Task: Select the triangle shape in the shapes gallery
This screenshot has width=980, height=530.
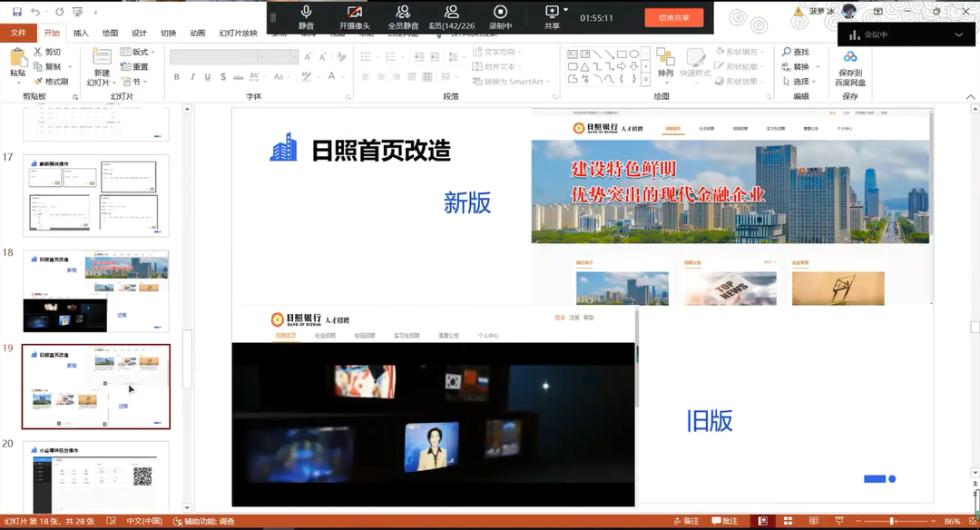Action: tap(584, 66)
